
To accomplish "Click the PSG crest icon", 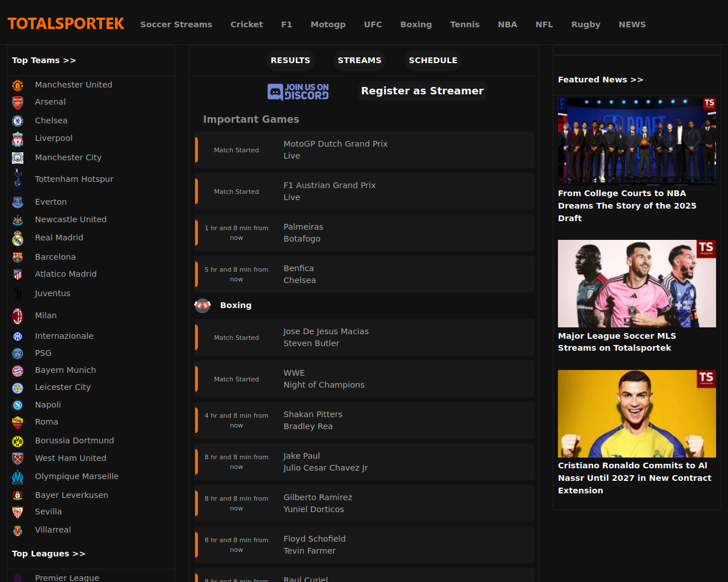I will point(18,353).
